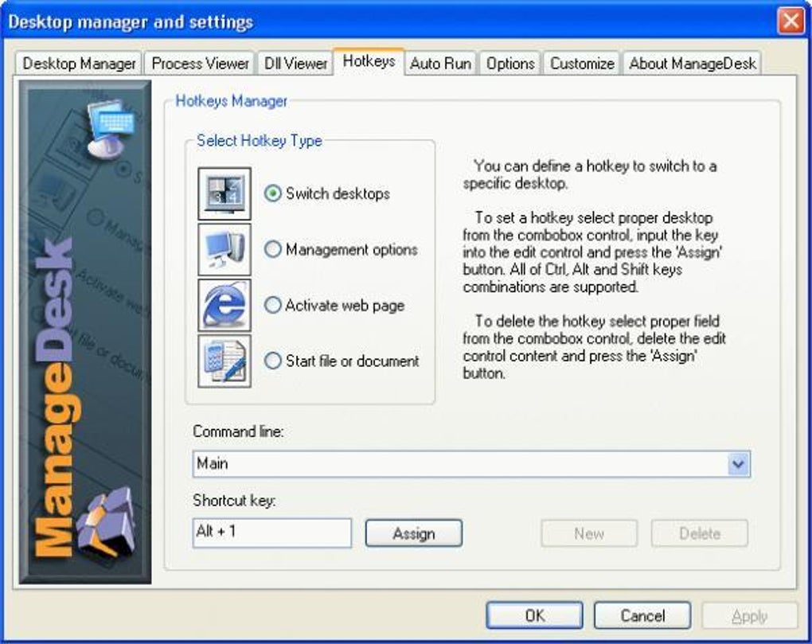Choose Start file or document option

click(272, 361)
